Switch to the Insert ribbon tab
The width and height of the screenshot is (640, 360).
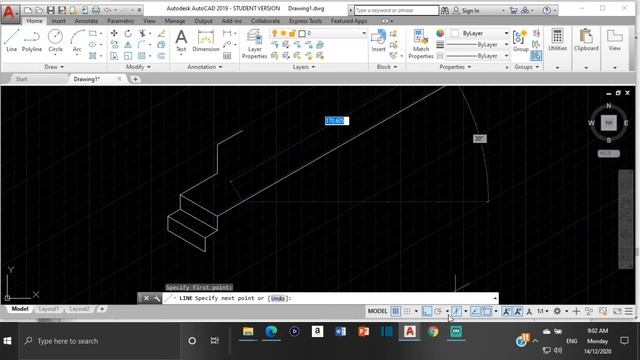pos(58,21)
